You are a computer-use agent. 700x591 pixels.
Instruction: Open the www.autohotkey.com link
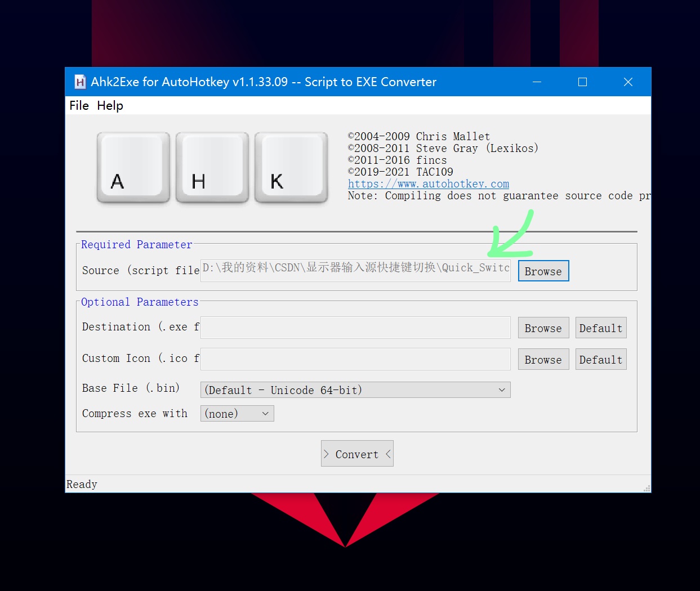(x=428, y=183)
